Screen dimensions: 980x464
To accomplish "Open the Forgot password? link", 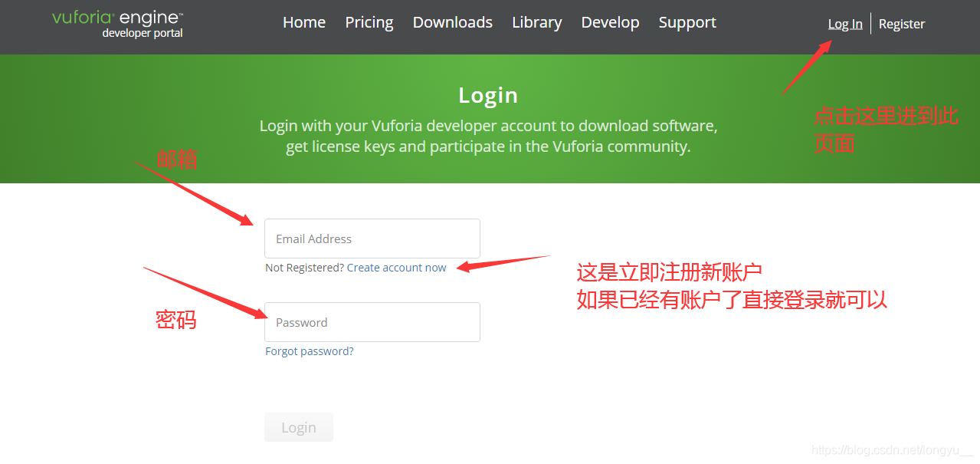I will click(x=310, y=351).
